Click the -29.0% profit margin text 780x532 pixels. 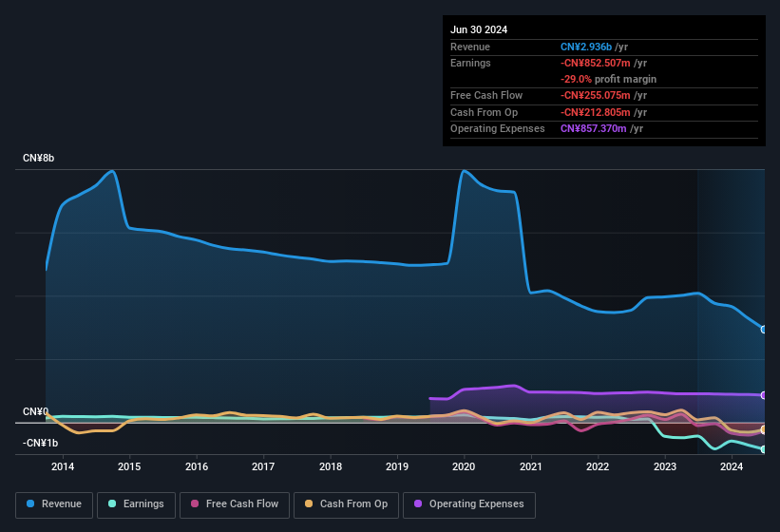(x=608, y=79)
